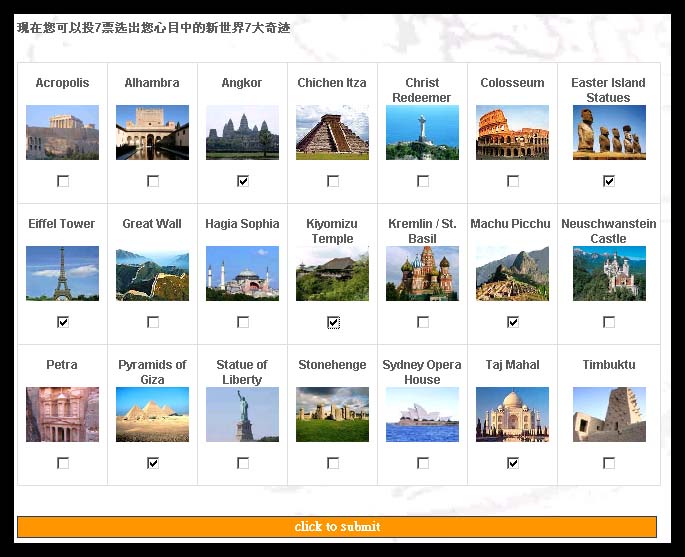Check the Christ Redeemer checkbox
The height and width of the screenshot is (557, 685).
click(x=423, y=181)
